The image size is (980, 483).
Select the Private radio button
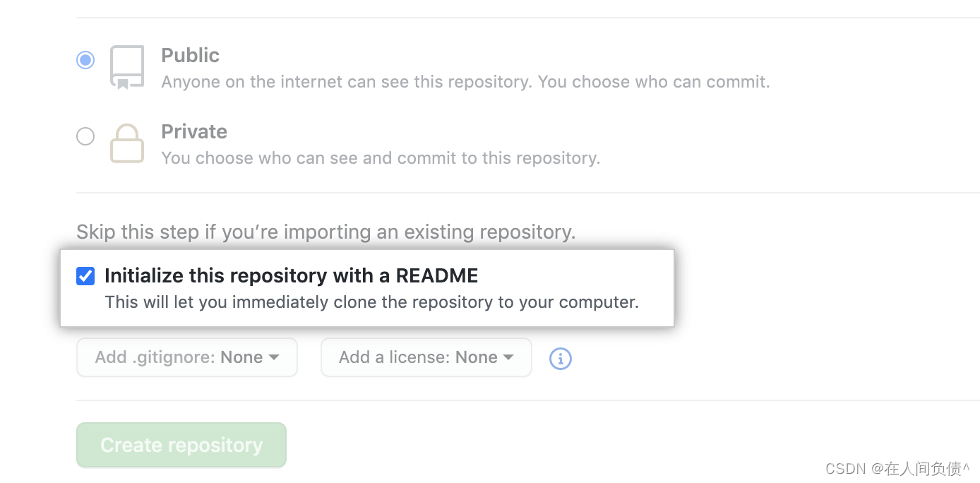(x=85, y=136)
